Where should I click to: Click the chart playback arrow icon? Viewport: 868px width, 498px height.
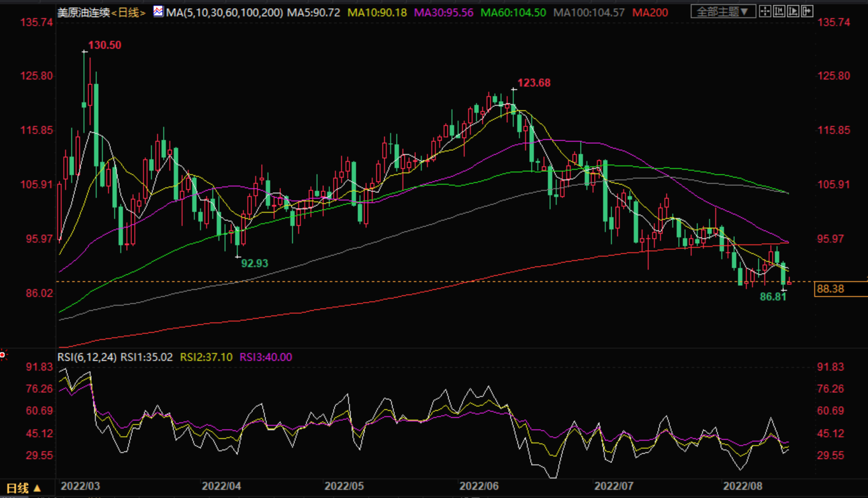[793, 11]
